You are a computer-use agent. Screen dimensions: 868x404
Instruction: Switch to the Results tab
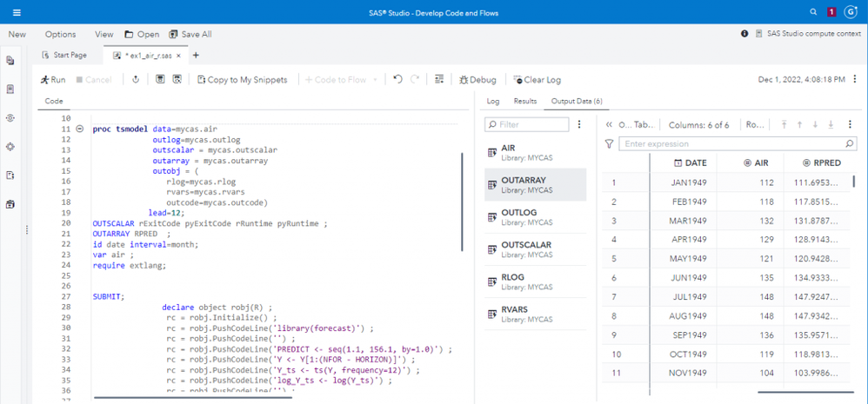[524, 102]
